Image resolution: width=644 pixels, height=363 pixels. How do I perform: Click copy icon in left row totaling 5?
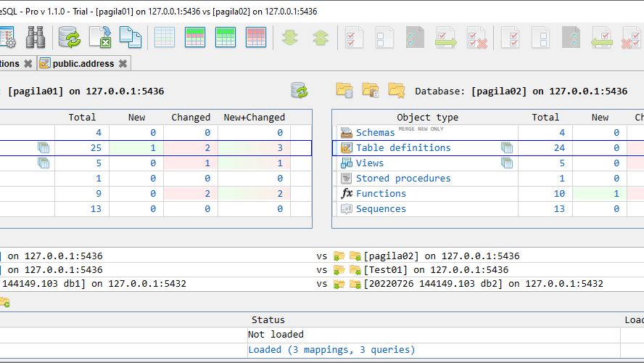click(43, 163)
